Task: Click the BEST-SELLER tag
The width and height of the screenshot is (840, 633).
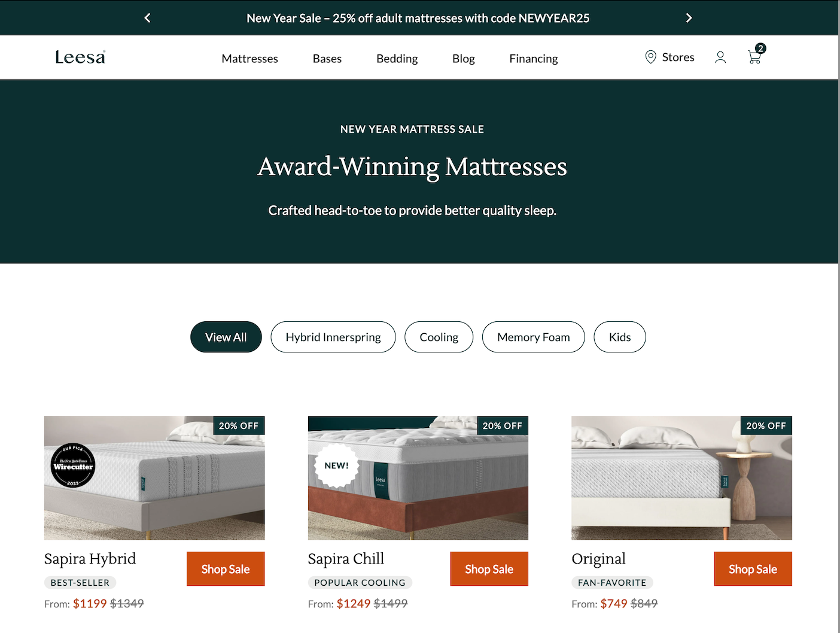Action: coord(80,583)
